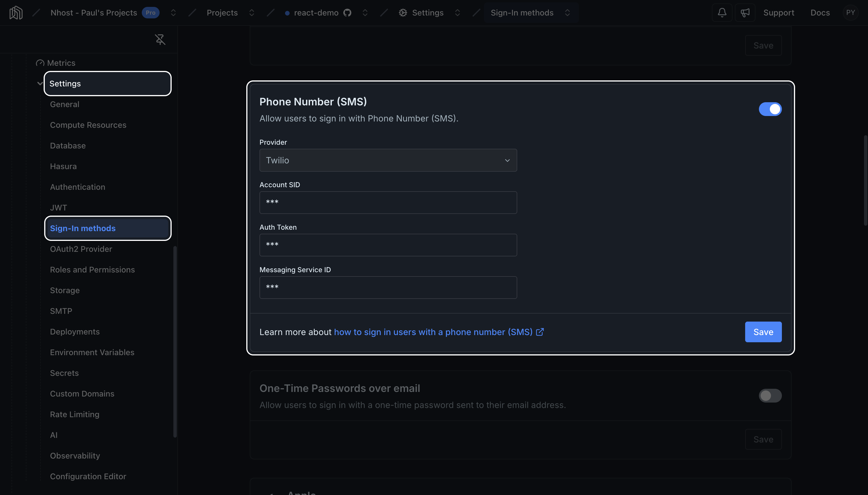Select JWT in the sidebar
This screenshot has height=495, width=868.
(59, 208)
